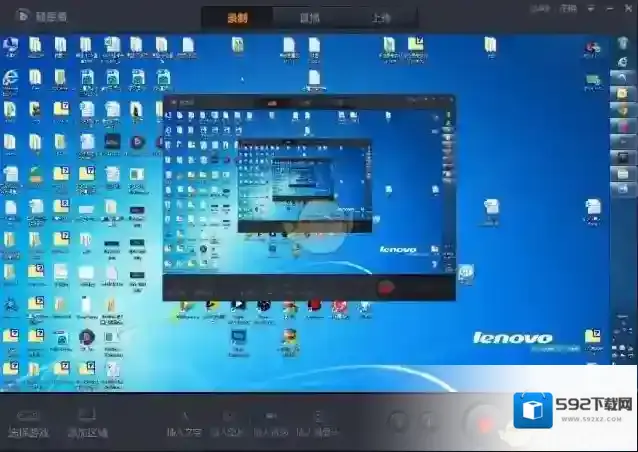The height and width of the screenshot is (452, 638).
Task: Open Internet Explorer desktop icon
Action: pos(10,78)
